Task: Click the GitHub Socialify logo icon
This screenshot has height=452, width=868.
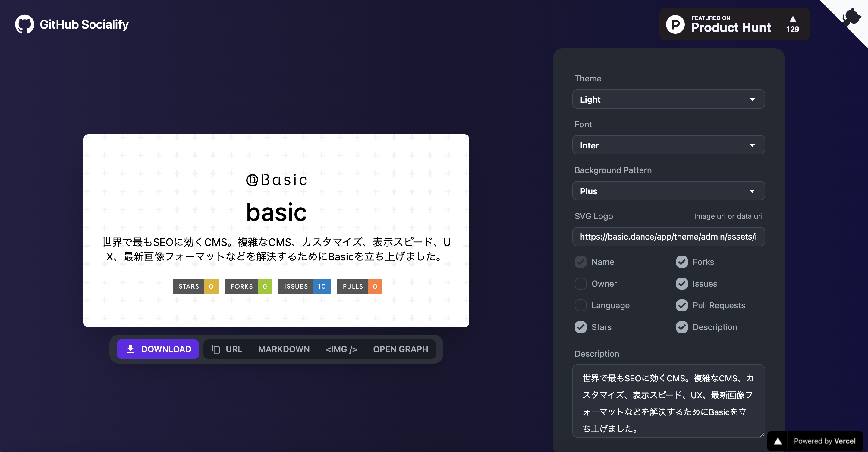Action: (x=24, y=24)
